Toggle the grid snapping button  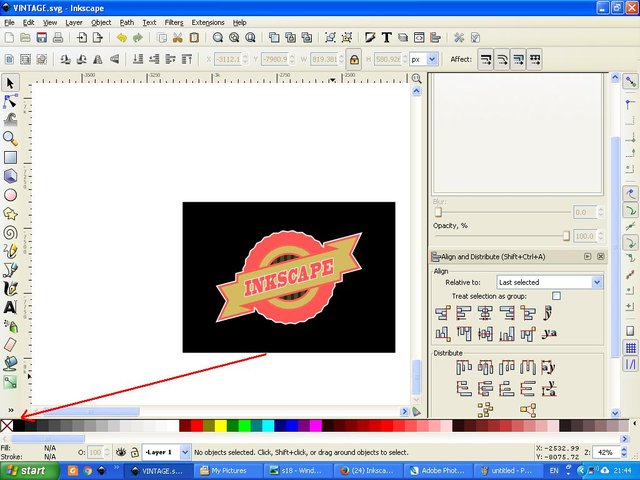pos(631,348)
